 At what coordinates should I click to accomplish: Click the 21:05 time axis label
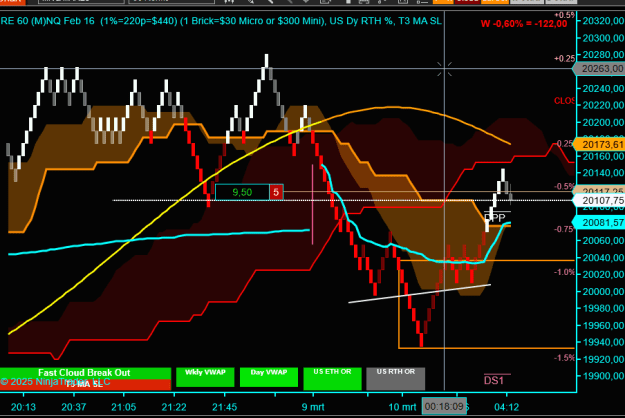(124, 407)
